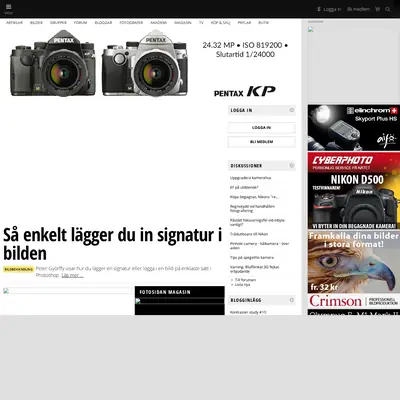Collapse the Logga in panel circle icon

pos(292,110)
